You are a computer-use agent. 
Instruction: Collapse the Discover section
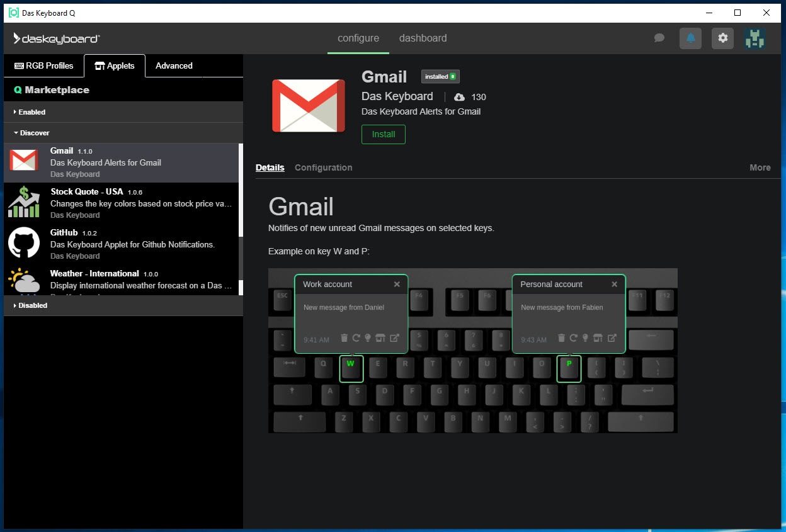(123, 133)
